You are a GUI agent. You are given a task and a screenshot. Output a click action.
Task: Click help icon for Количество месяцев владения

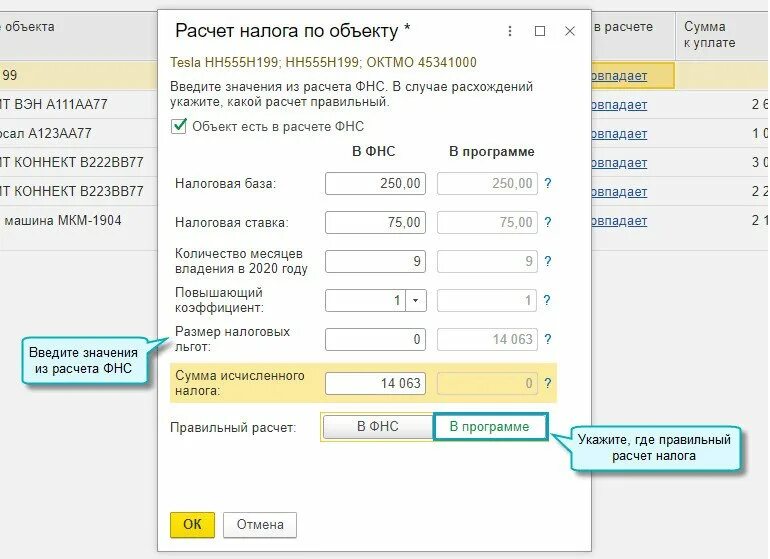coord(548,261)
